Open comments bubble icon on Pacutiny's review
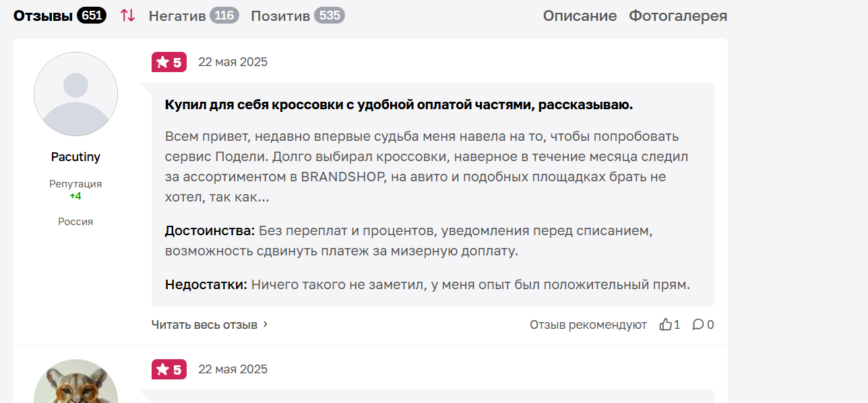The height and width of the screenshot is (403, 868). point(698,325)
